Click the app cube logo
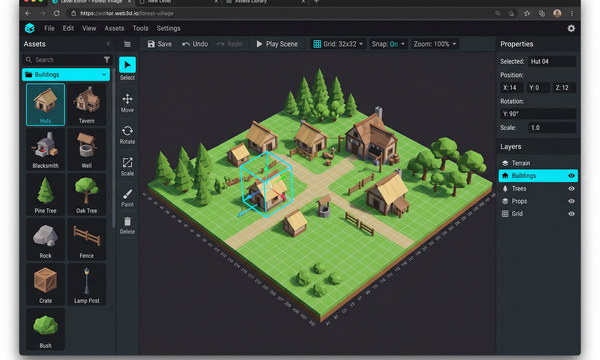This screenshot has height=360, width=600. (29, 28)
